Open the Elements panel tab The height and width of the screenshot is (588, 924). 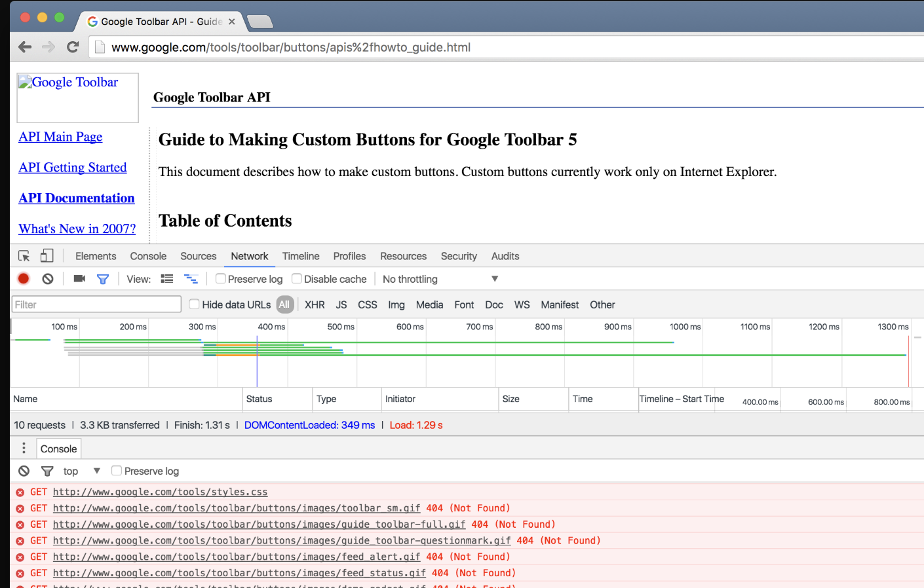(x=96, y=256)
